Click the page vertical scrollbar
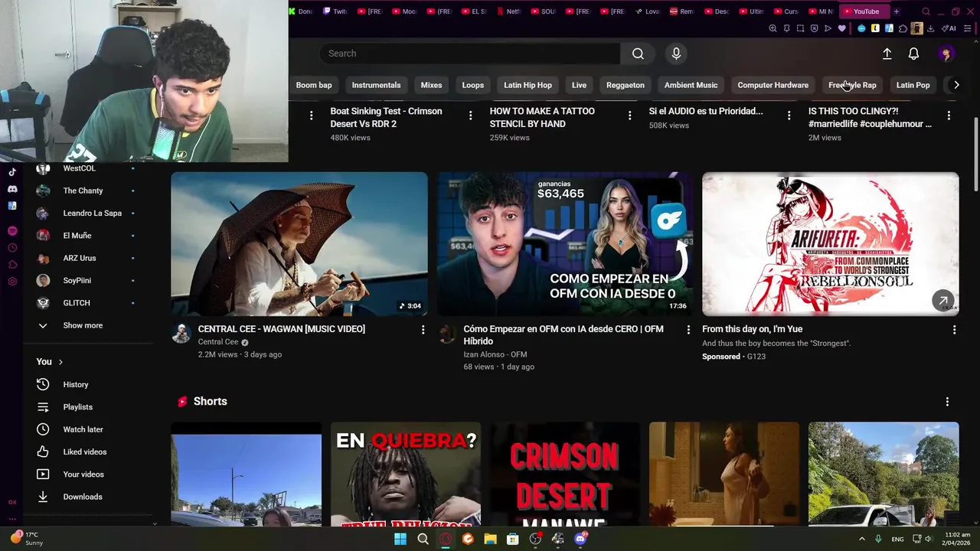This screenshot has height=551, width=980. 975,153
